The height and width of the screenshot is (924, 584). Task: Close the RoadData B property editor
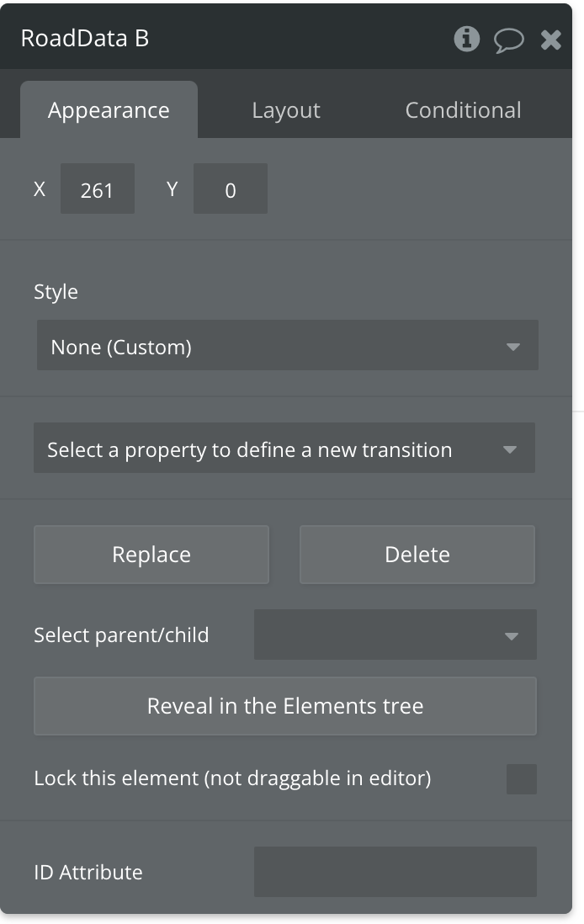[x=551, y=40]
